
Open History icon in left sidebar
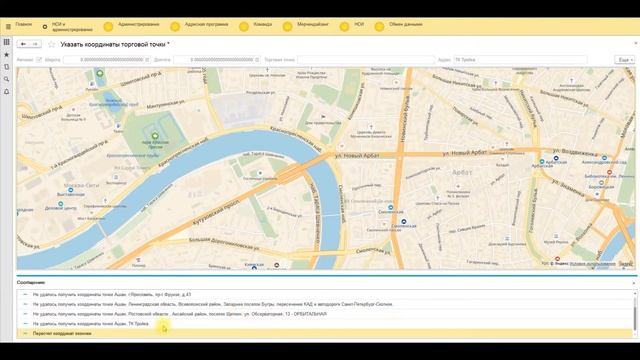pyautogui.click(x=7, y=67)
